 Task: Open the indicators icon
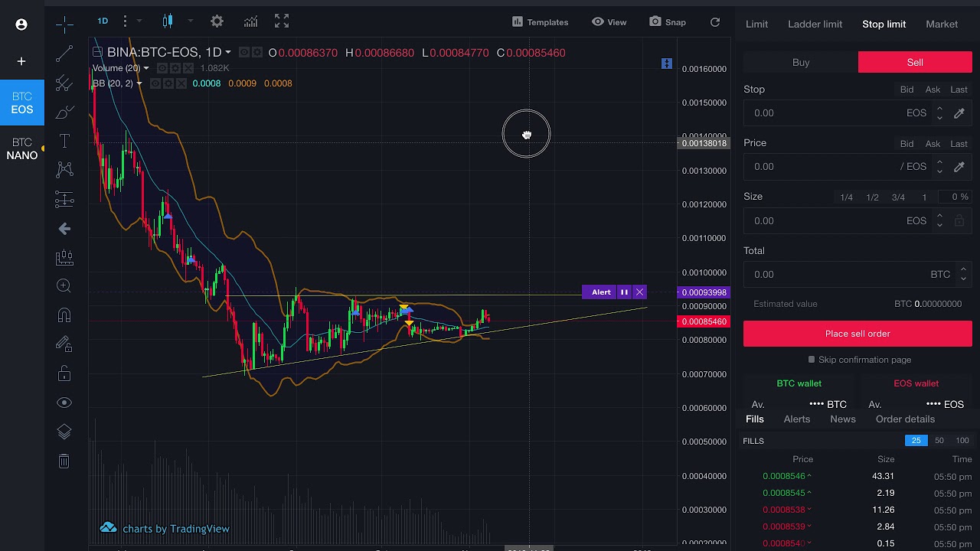coord(250,21)
